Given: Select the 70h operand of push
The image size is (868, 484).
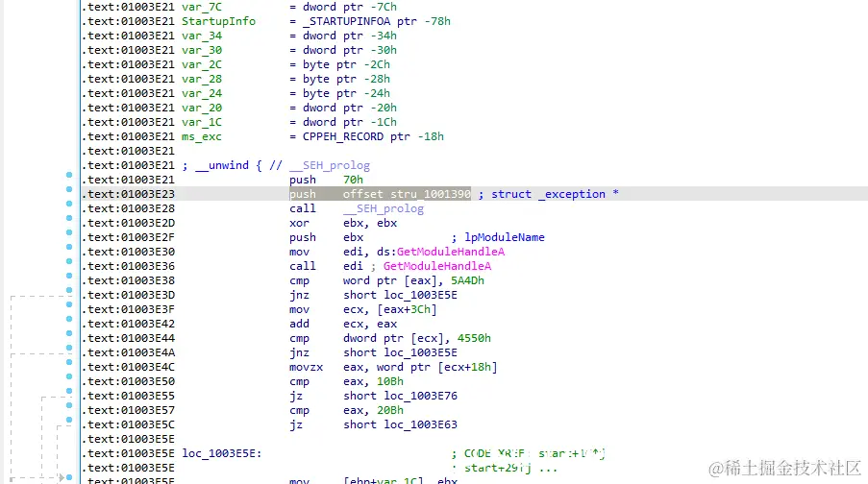Looking at the screenshot, I should click(x=353, y=180).
